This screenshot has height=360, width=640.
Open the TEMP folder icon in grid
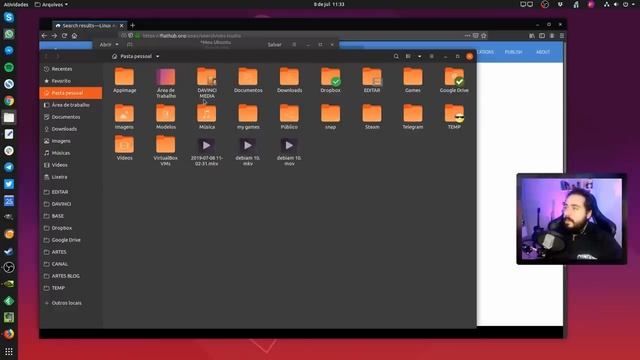tap(454, 113)
